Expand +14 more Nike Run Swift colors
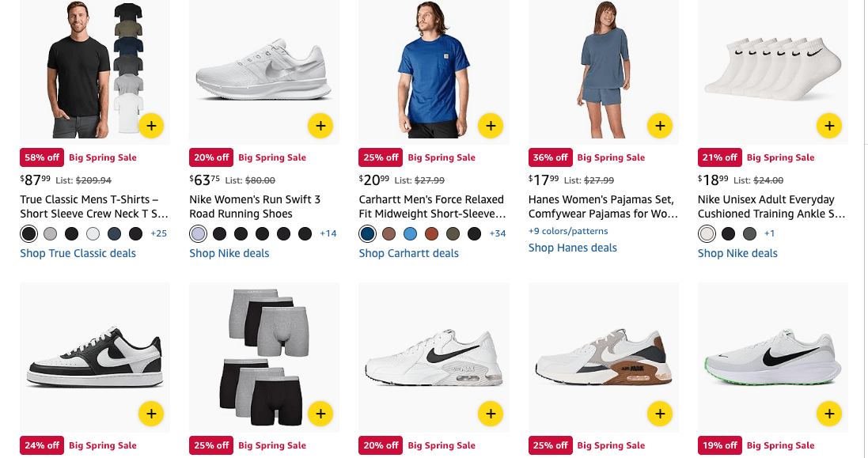Image resolution: width=868 pixels, height=458 pixels. (328, 233)
